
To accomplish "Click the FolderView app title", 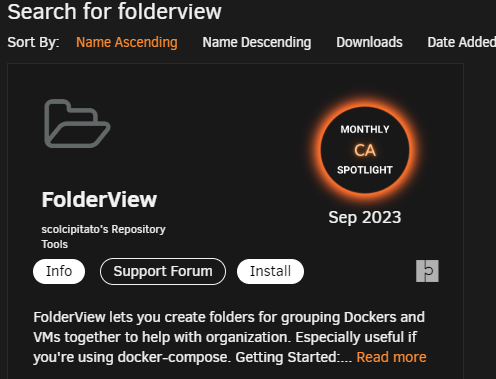I will click(99, 200).
